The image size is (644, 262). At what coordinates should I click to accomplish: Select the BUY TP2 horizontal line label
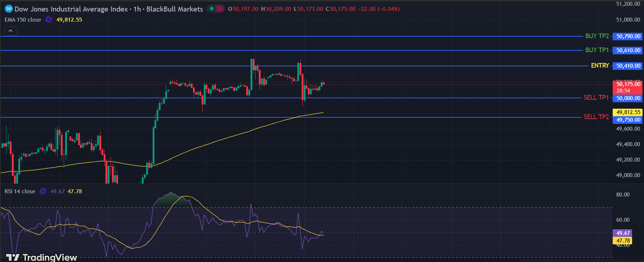(597, 36)
